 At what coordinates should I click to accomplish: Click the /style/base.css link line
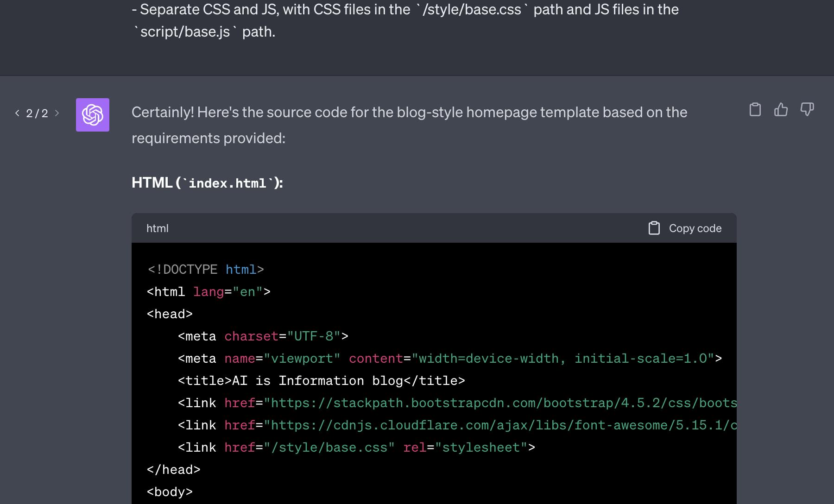coord(356,447)
